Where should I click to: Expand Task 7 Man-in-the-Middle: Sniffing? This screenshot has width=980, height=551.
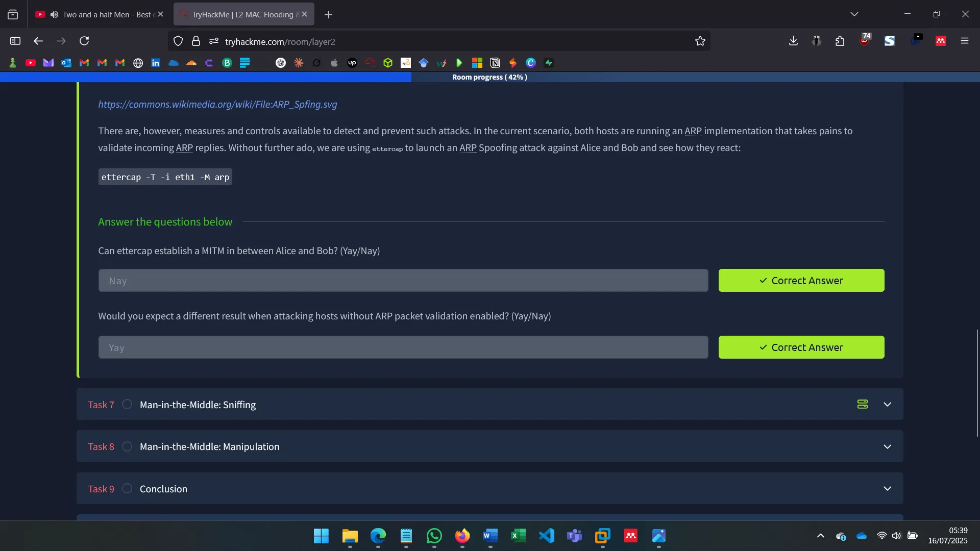point(888,404)
